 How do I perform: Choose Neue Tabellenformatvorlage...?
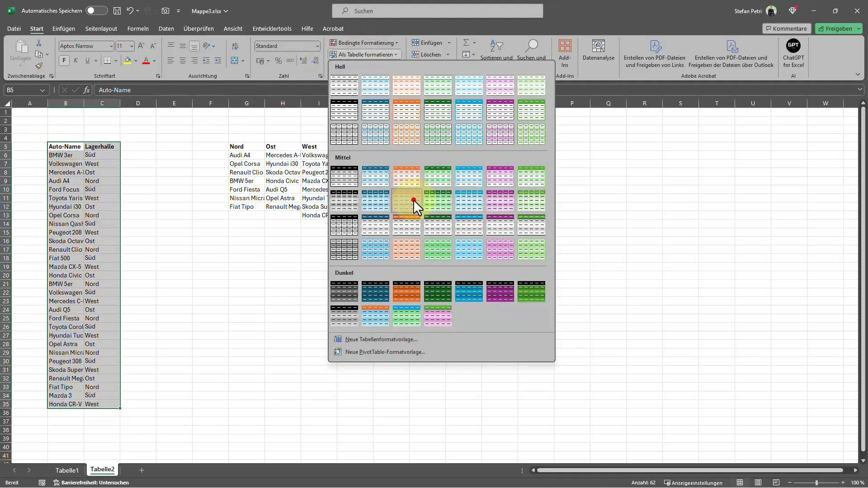coord(381,339)
